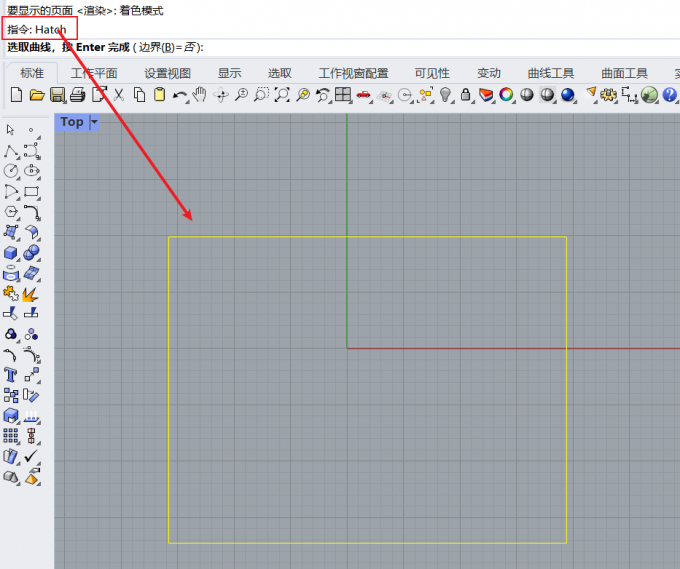This screenshot has height=569, width=680.
Task: Click the Render blue sphere icon
Action: [568, 95]
